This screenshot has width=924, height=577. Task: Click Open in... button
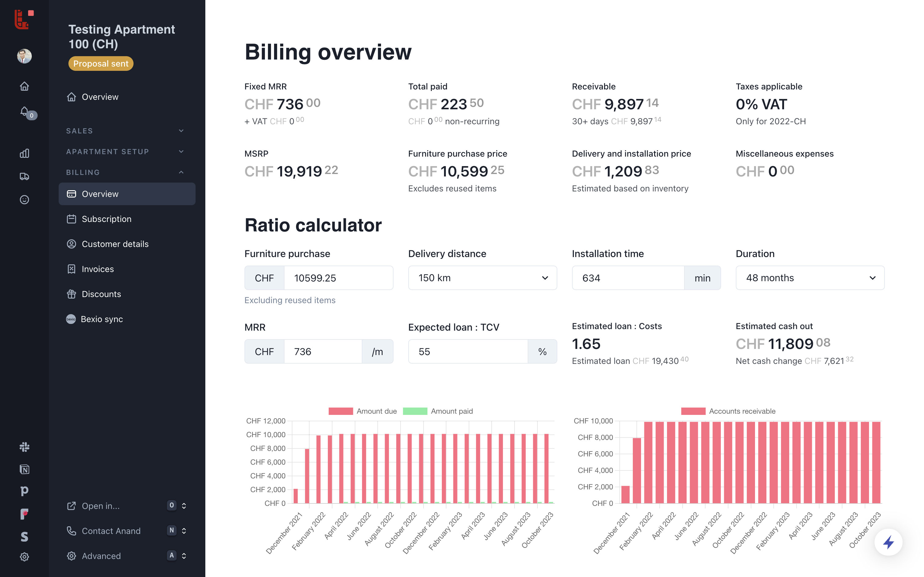point(101,506)
